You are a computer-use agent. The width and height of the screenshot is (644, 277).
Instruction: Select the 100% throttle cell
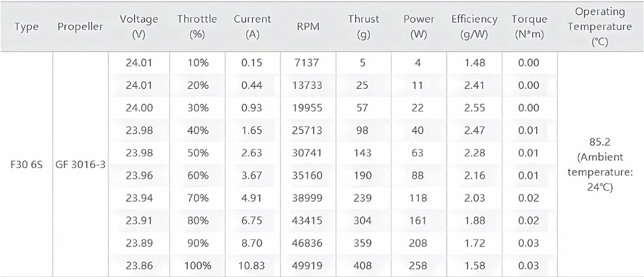tap(197, 265)
